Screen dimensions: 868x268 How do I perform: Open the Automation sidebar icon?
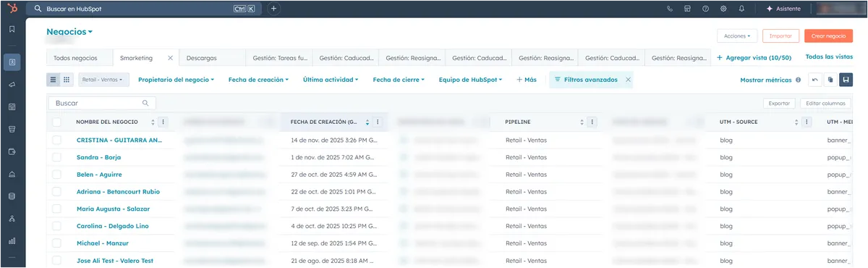click(x=12, y=218)
